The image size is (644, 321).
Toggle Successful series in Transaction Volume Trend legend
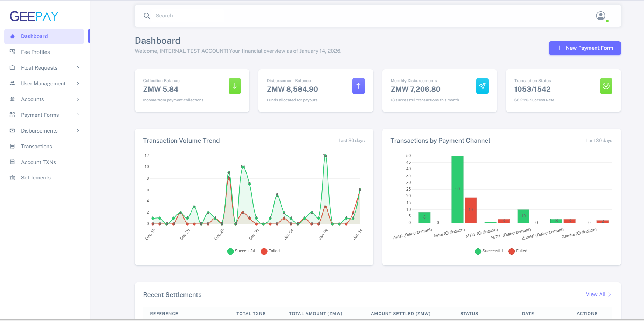point(241,251)
